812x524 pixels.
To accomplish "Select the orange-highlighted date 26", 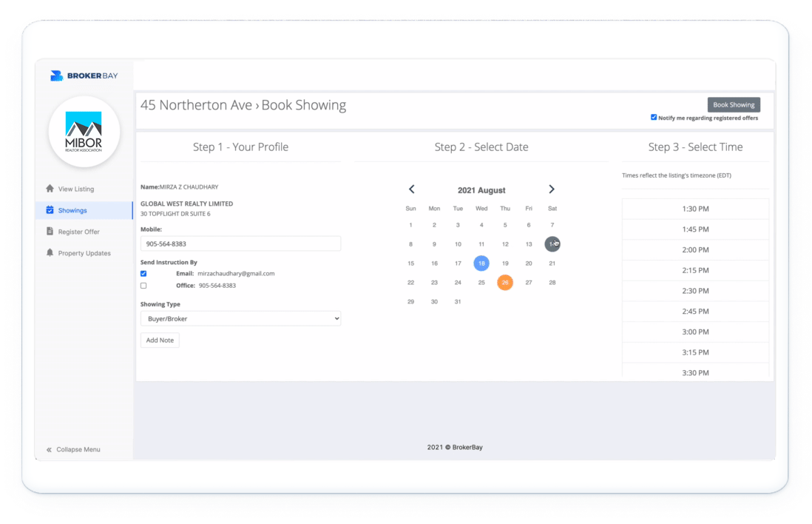I will [x=505, y=282].
